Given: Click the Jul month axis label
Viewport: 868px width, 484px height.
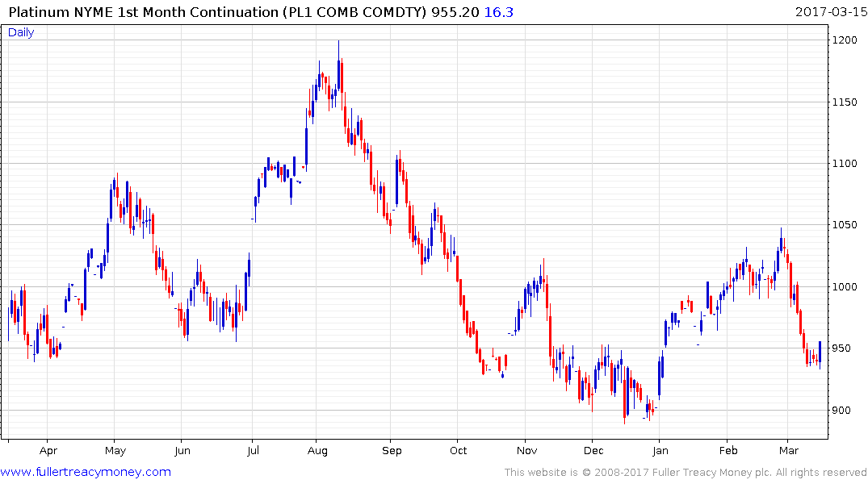Looking at the screenshot, I should coord(253,451).
